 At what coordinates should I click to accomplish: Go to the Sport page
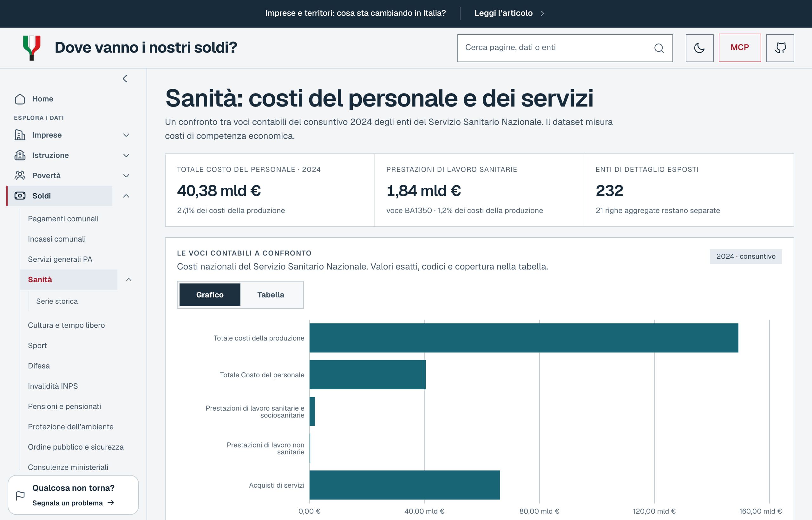(x=37, y=345)
